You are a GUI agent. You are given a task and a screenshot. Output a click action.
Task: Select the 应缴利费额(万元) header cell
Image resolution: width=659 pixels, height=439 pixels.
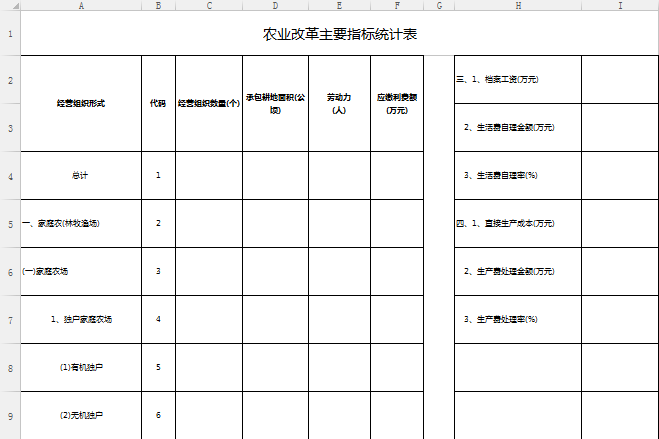396,103
